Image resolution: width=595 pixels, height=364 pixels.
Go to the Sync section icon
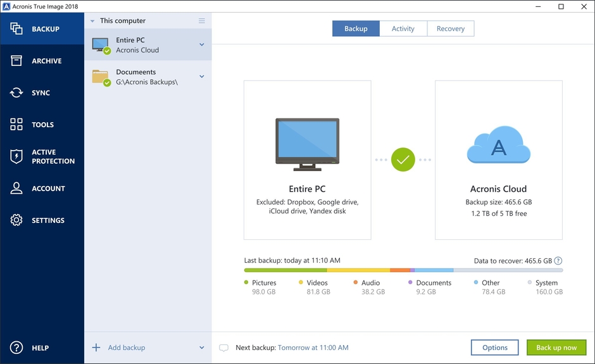tap(16, 93)
